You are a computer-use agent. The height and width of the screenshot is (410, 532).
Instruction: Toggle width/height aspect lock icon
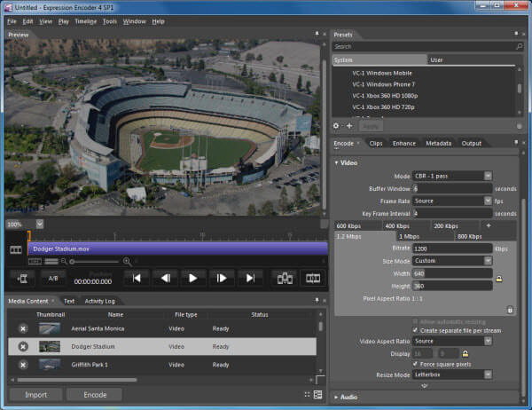(499, 280)
